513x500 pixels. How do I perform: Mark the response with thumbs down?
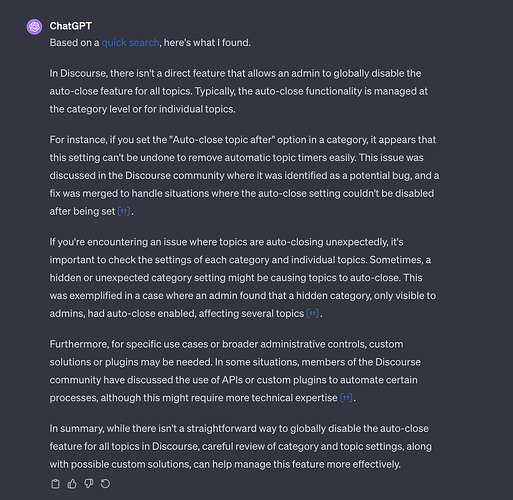click(x=89, y=484)
